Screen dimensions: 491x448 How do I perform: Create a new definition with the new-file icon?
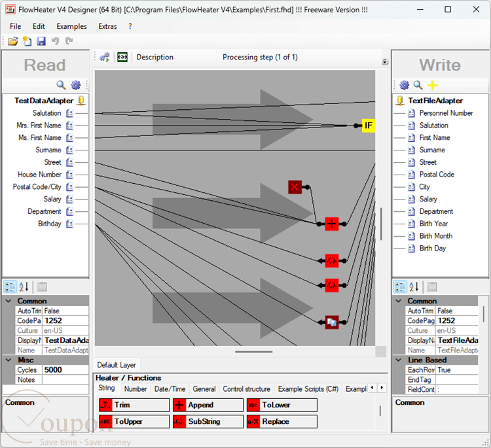point(27,41)
